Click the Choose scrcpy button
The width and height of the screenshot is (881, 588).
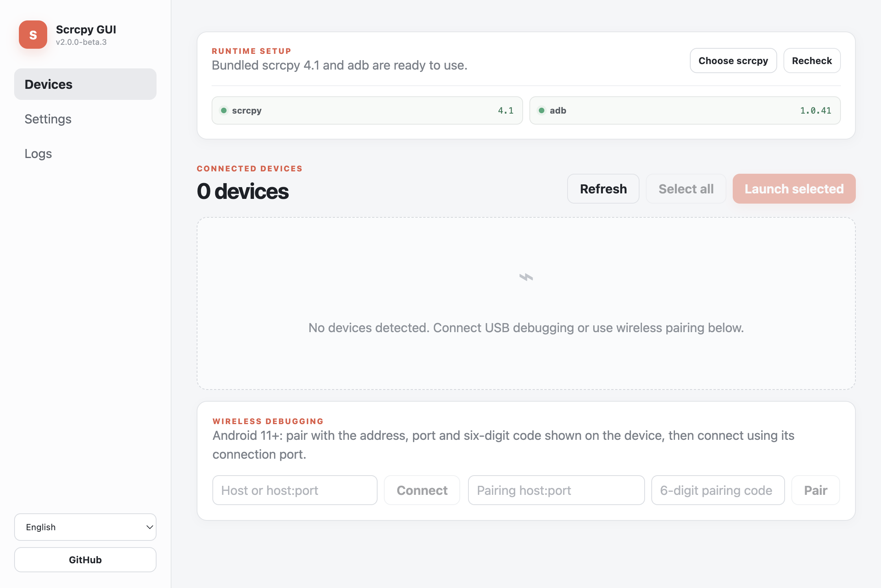[x=734, y=61]
